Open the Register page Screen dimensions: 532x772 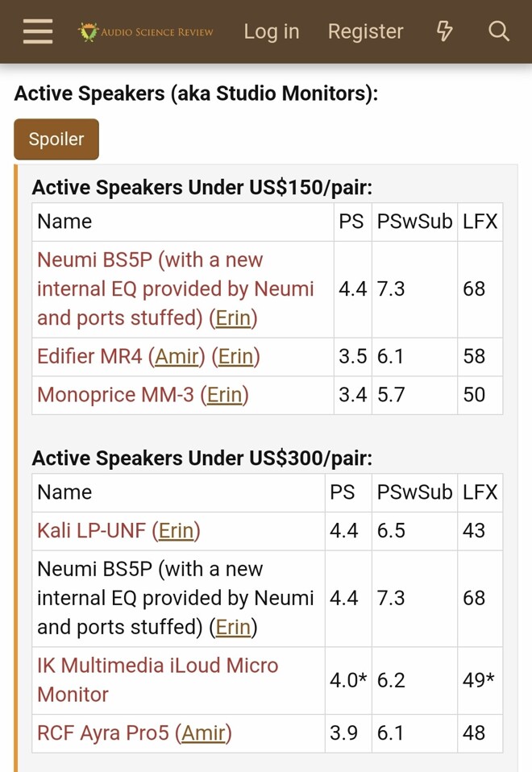365,31
